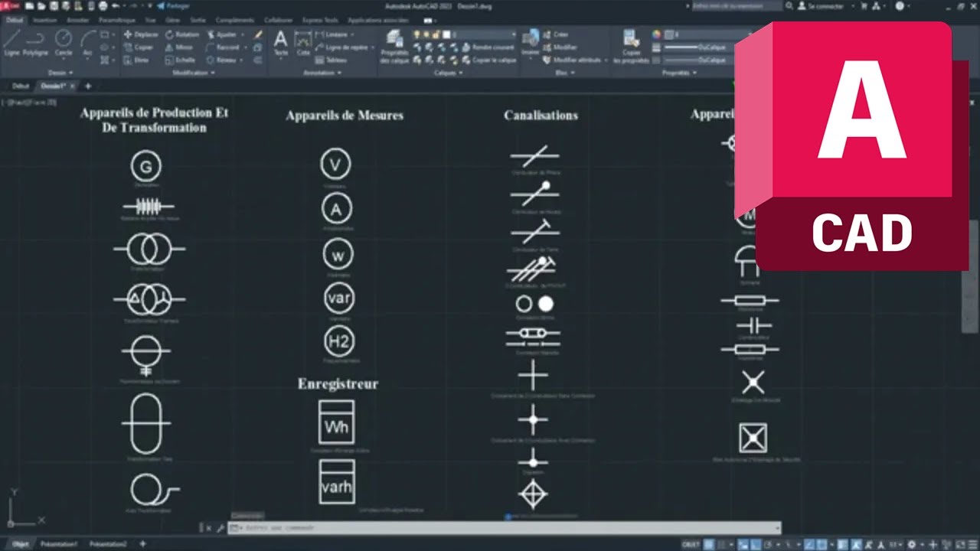Open the AutoCAD application menu button

click(10, 6)
